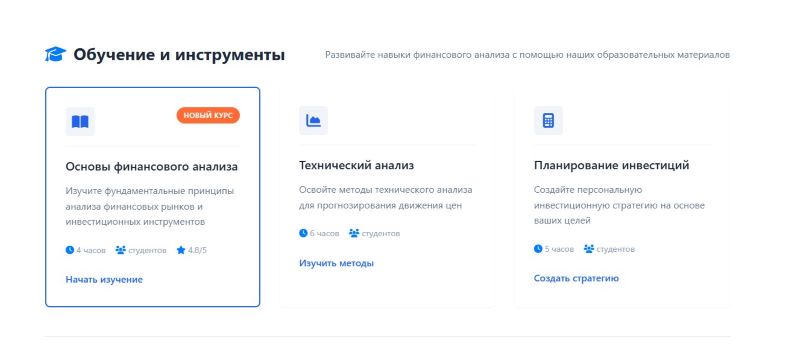Viewport: 800px width, 361px height.
Task: Click the students icon in Основы финансового анализа card
Action: tap(120, 250)
